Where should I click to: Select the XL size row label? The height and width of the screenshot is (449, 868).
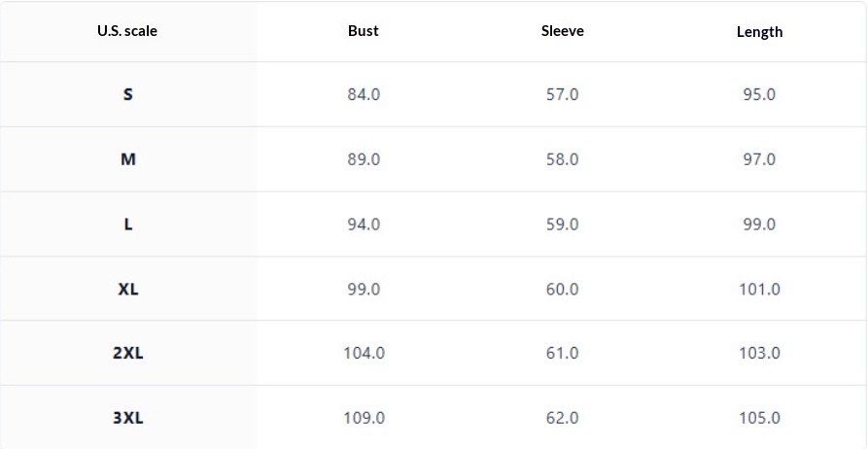[127, 289]
